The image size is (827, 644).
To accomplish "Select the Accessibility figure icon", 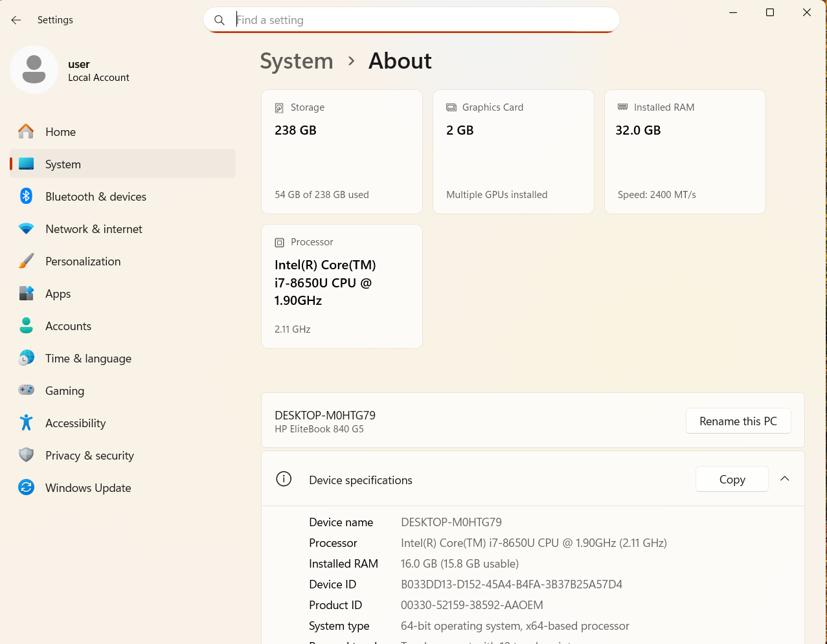I will (26, 423).
